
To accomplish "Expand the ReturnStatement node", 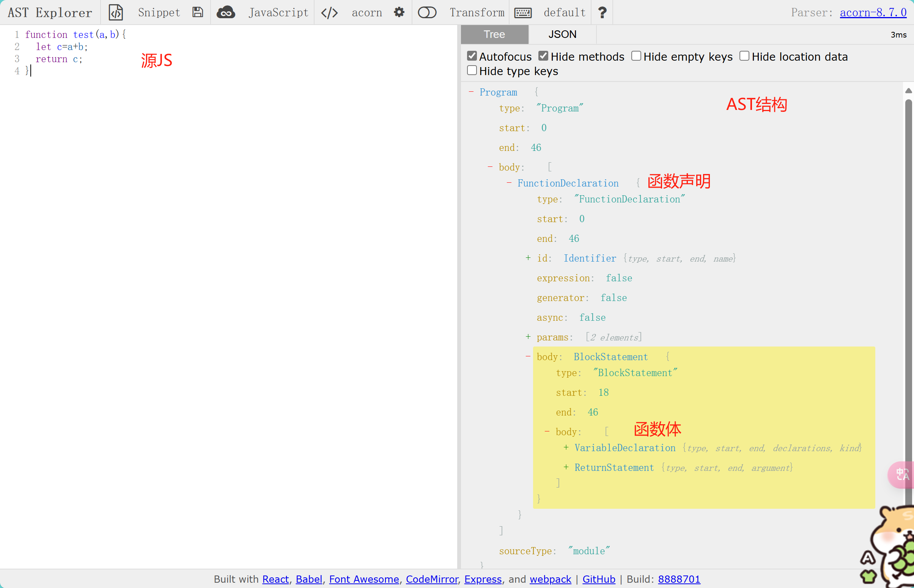I will point(567,467).
